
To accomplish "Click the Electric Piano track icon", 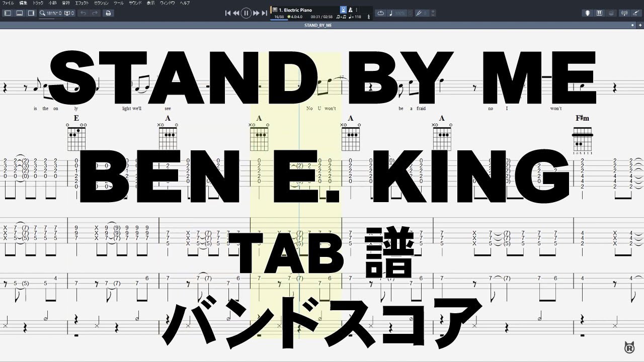I will pos(275,10).
